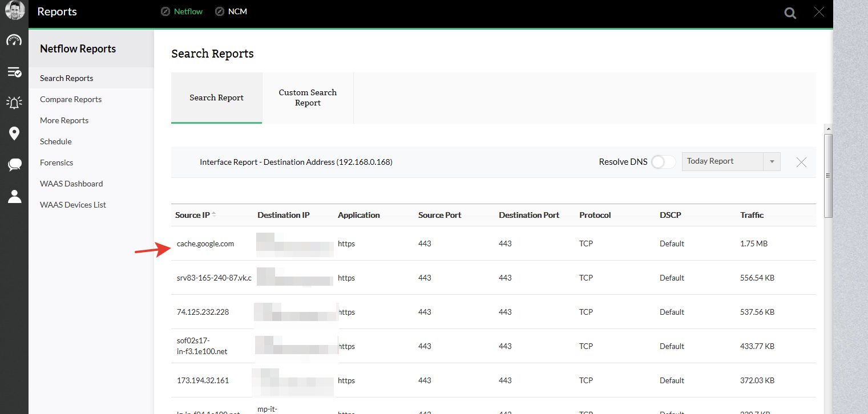Open the Inventory list-check icon in sidebar

tap(14, 72)
